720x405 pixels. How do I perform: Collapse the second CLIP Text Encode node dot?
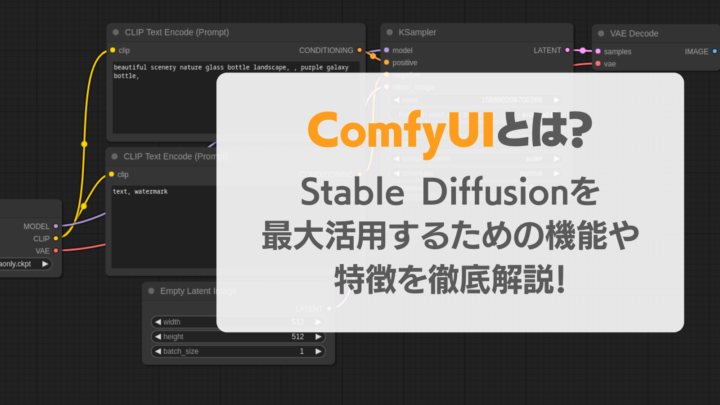point(114,157)
